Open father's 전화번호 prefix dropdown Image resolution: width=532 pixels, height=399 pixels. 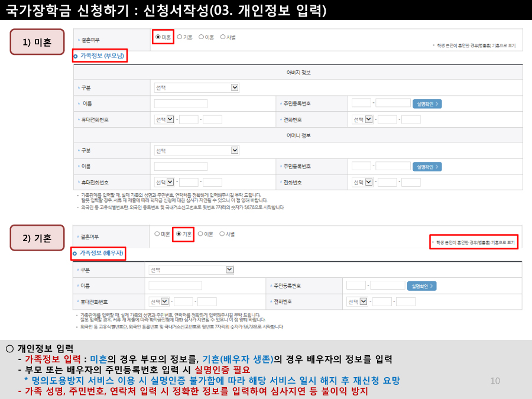pos(362,119)
